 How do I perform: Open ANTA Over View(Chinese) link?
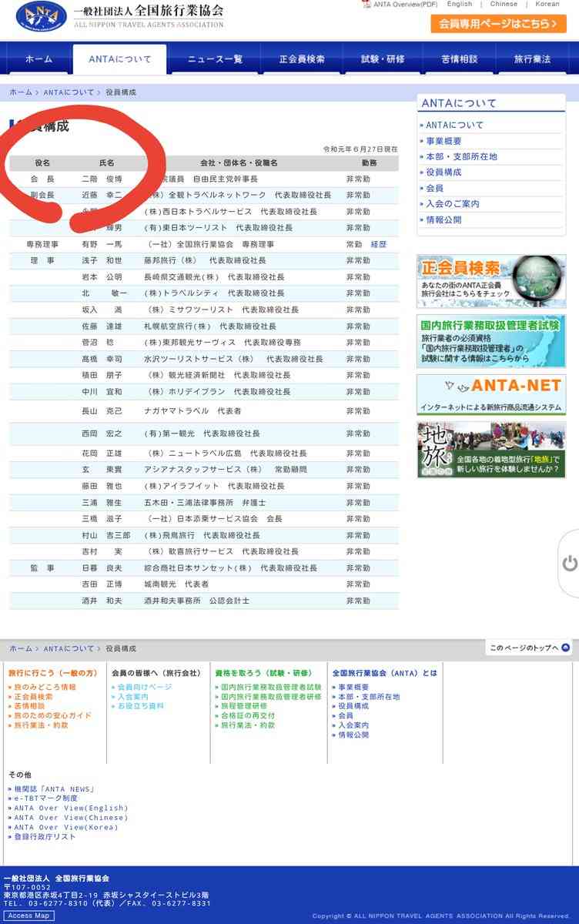coord(71,818)
